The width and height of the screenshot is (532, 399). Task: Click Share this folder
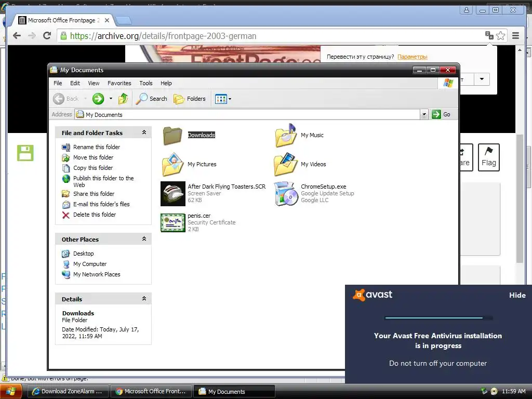94,194
